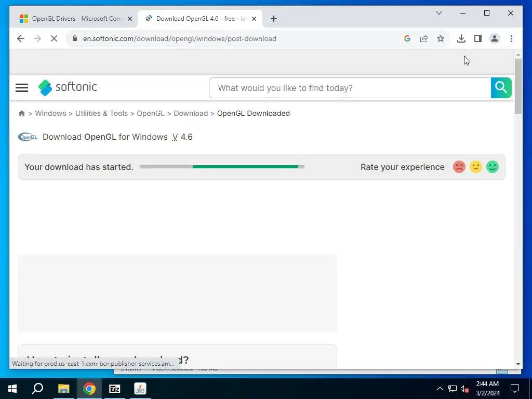This screenshot has width=532, height=399.
Task: Close the OpenGL Drivers Microsoft tab
Action: (x=129, y=19)
